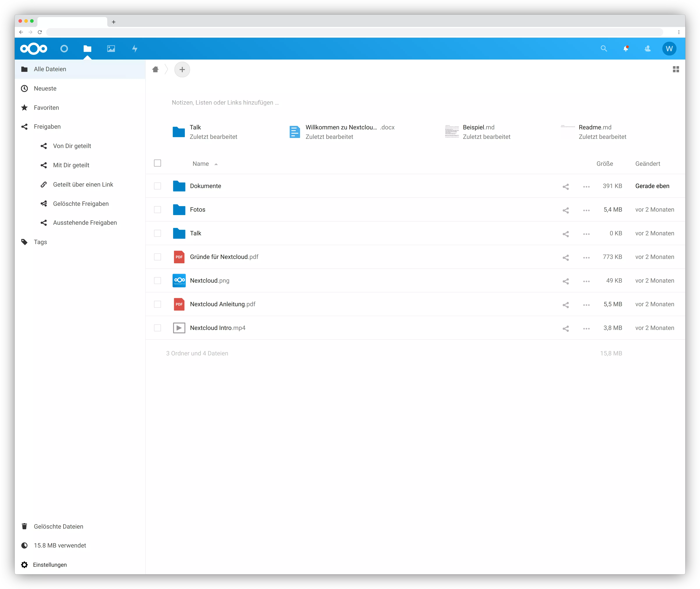The height and width of the screenshot is (589, 700).
Task: Open the notifications bell
Action: [626, 49]
